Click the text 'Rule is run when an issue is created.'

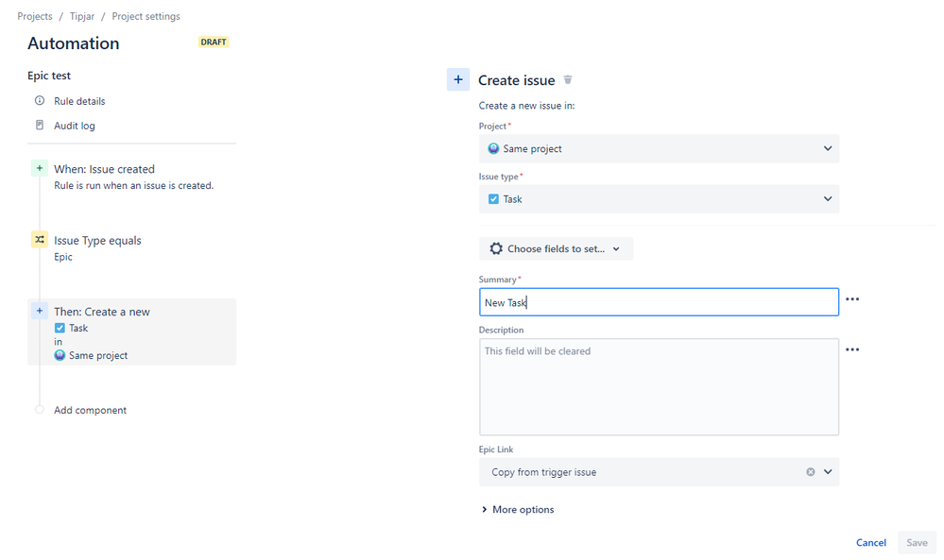tap(133, 186)
